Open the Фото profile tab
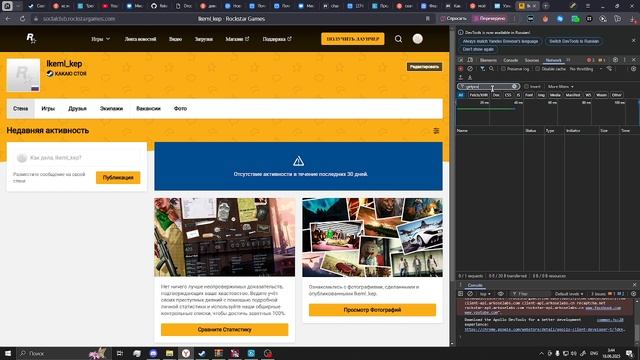The height and width of the screenshot is (360, 640). (180, 109)
